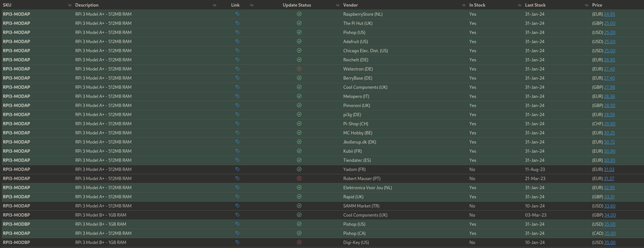Open the tag link icon for Pimoroni (UK) row
644x248 pixels.
click(237, 105)
